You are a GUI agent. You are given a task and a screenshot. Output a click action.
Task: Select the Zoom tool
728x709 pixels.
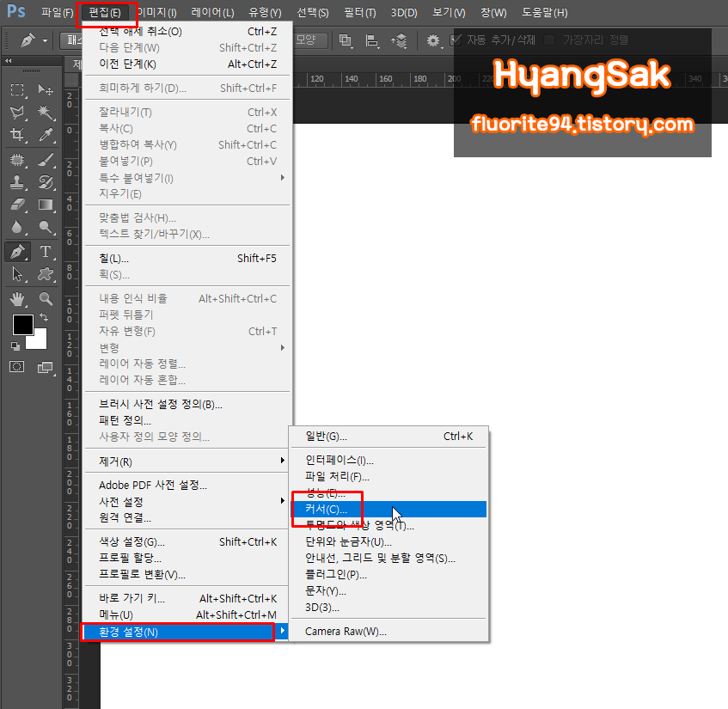45,299
